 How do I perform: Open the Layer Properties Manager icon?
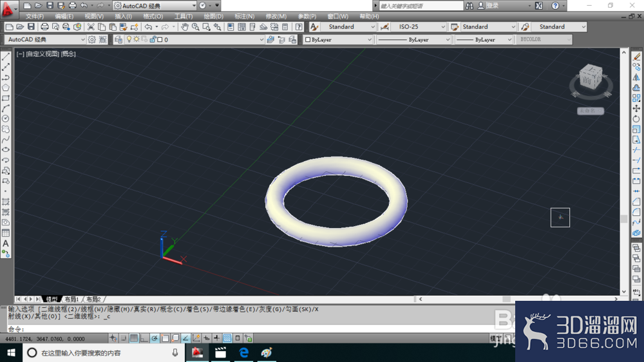118,39
